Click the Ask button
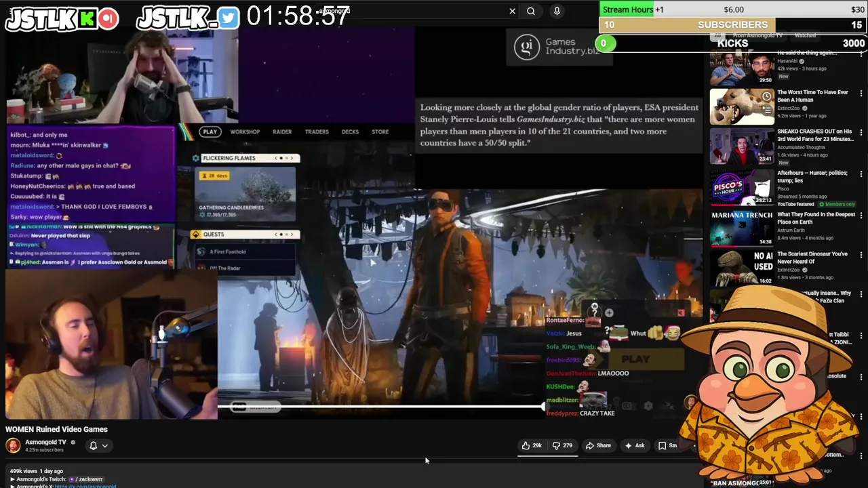Viewport: 868px width, 488px height. click(x=635, y=445)
